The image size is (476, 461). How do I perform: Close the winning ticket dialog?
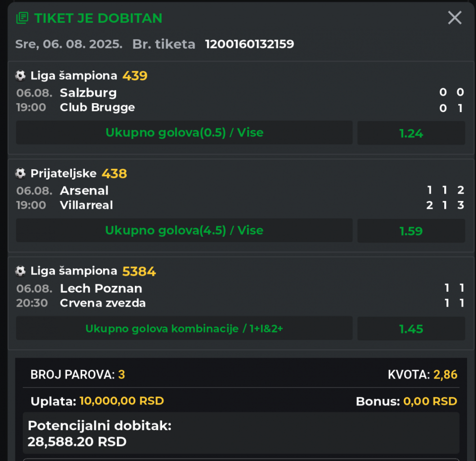point(455,18)
